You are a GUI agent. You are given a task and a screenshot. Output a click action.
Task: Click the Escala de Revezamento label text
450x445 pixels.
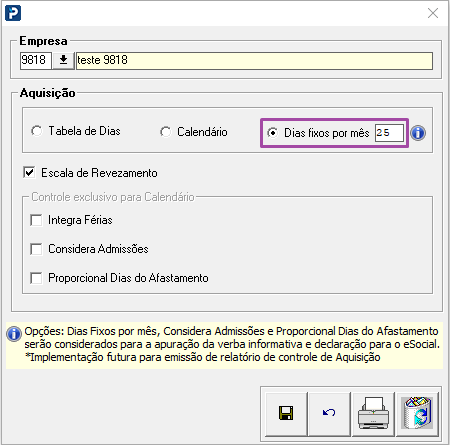tap(99, 173)
